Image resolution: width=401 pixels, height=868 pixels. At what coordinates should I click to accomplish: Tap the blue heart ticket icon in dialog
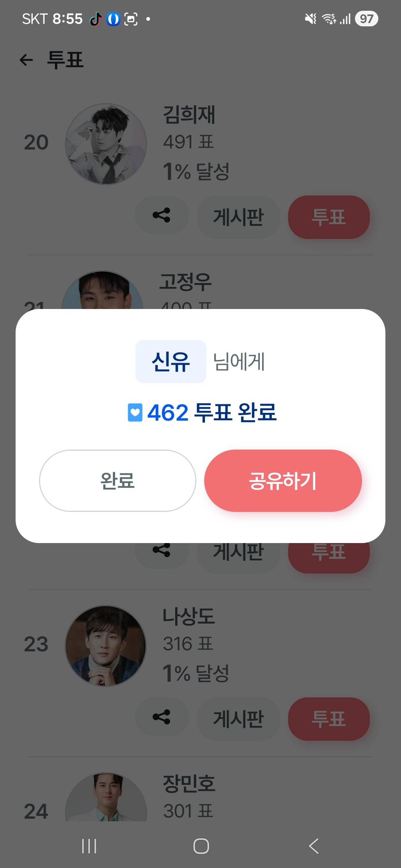pos(135,412)
